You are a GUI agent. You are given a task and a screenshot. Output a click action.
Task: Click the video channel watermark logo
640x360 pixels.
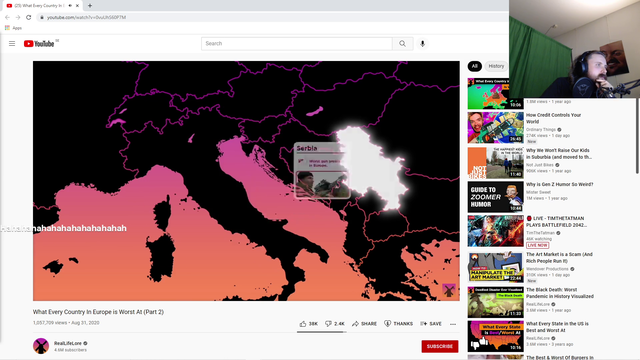click(x=449, y=290)
